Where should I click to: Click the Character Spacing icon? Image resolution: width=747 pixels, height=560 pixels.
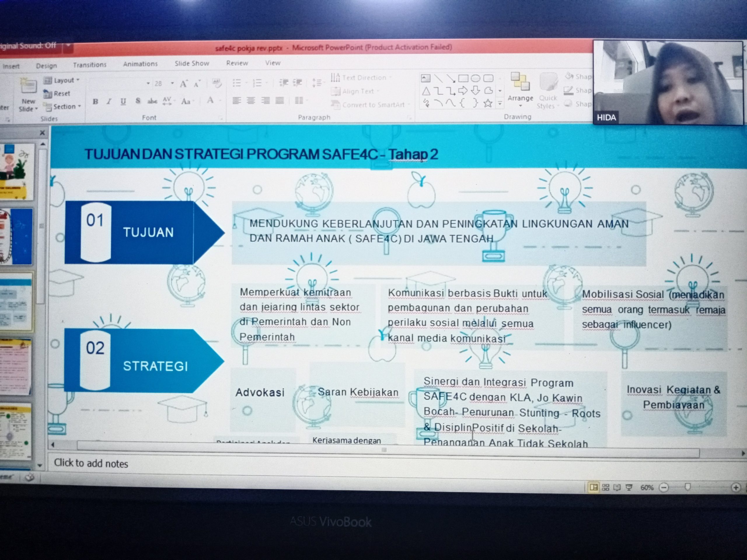pyautogui.click(x=167, y=101)
